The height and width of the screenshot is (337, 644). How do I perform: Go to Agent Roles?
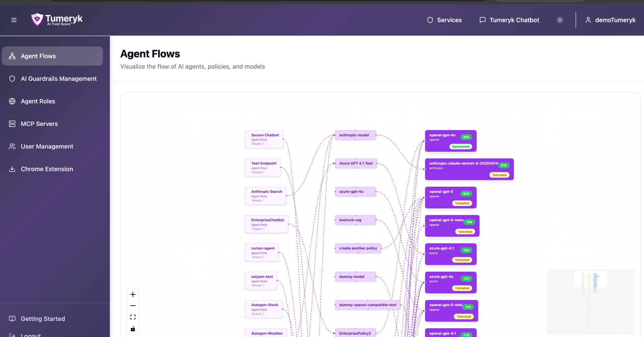pos(52,101)
